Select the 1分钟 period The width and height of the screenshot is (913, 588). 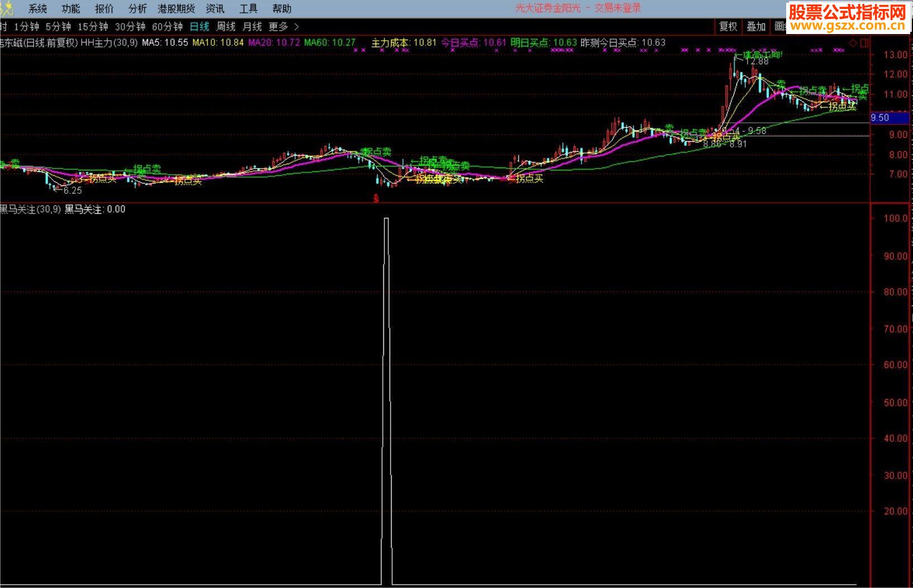(27, 26)
